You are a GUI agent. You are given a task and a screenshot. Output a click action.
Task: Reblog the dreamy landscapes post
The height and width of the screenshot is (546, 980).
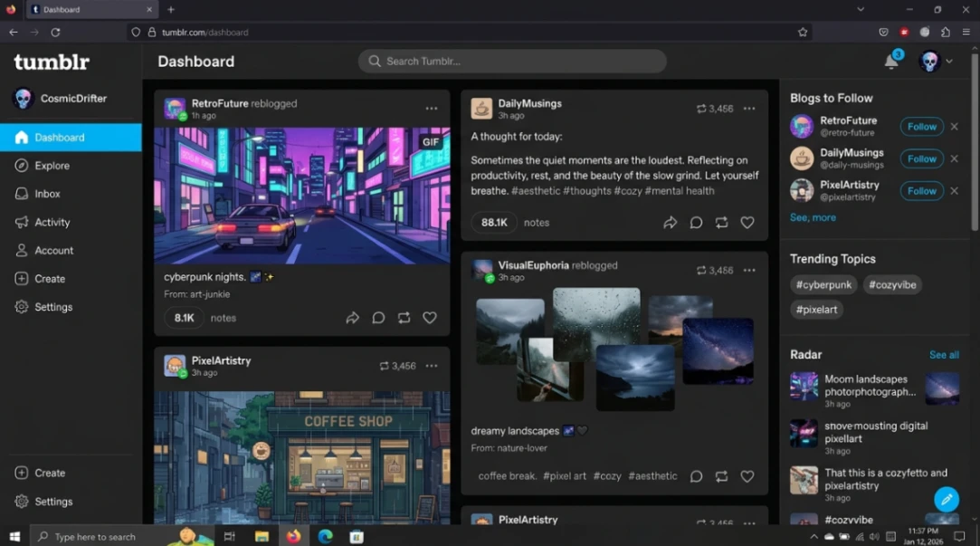tap(721, 476)
